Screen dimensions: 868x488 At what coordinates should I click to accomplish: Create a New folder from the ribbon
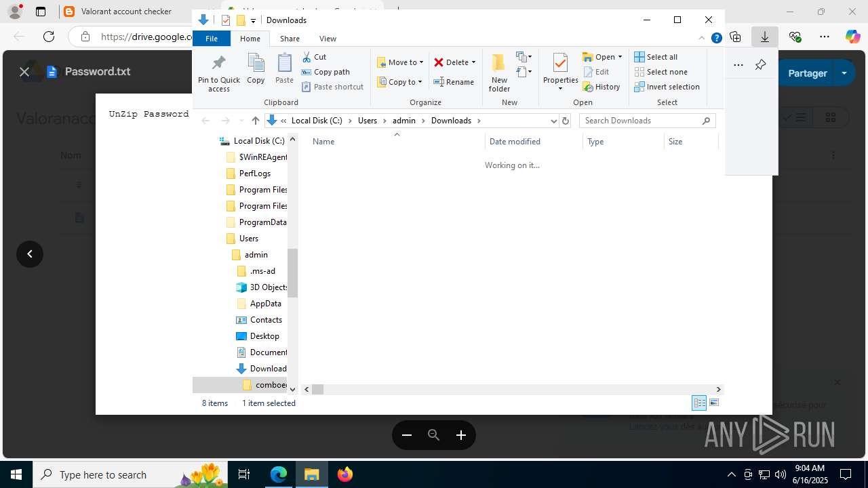pyautogui.click(x=499, y=73)
